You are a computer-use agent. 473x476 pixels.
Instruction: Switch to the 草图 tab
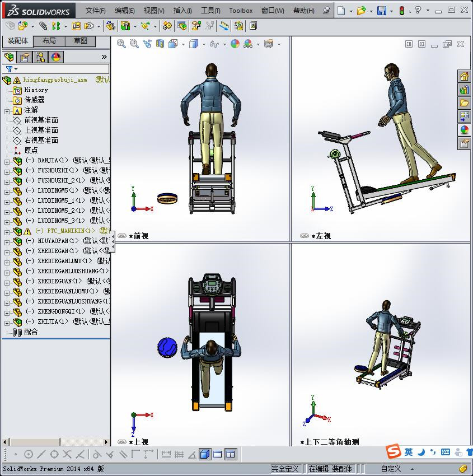coord(81,41)
